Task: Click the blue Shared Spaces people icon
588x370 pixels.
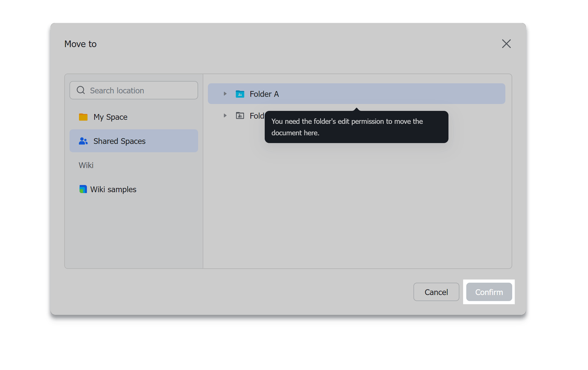Action: 83,141
